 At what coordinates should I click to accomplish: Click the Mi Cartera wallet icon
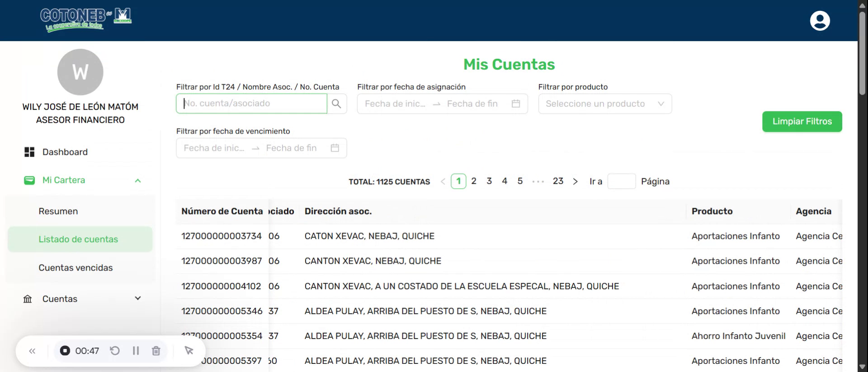click(29, 180)
